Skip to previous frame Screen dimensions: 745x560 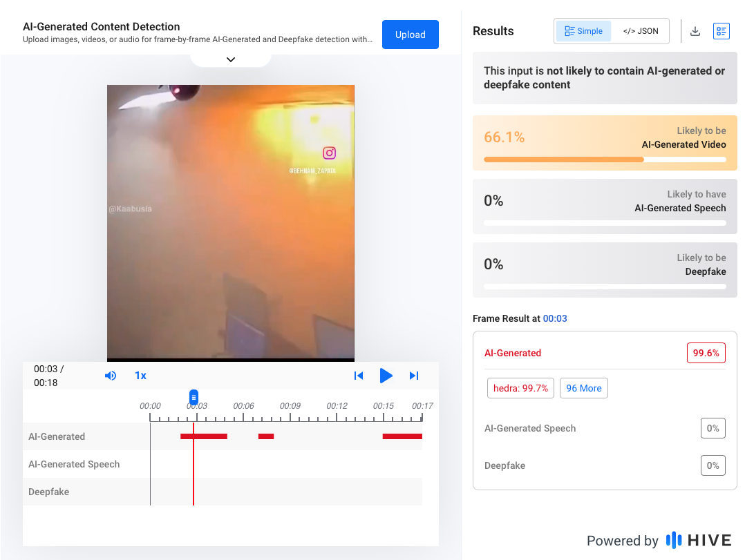(359, 376)
